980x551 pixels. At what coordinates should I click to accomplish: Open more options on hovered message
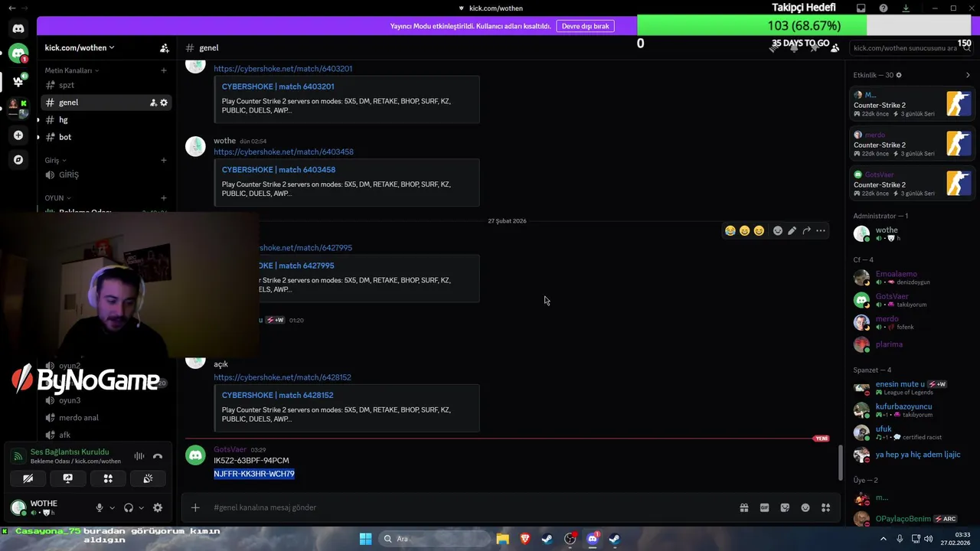(x=821, y=230)
